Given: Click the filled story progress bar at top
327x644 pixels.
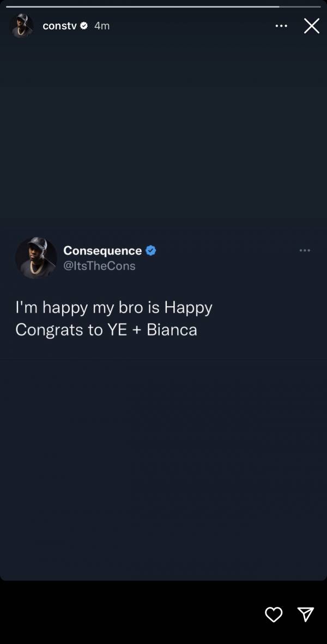Looking at the screenshot, I should point(143,7).
